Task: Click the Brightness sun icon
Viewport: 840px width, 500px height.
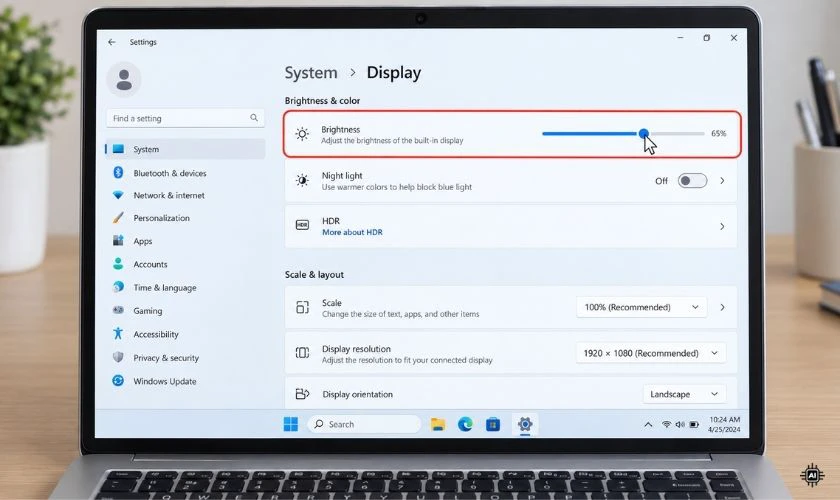Action: 302,134
